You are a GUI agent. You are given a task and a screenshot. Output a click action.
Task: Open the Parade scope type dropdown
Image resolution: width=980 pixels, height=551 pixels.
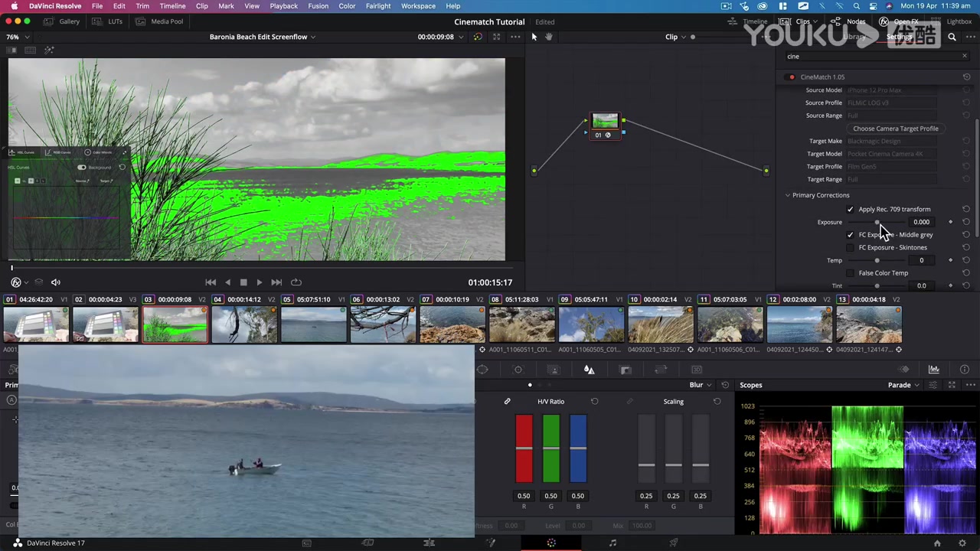[x=903, y=385]
